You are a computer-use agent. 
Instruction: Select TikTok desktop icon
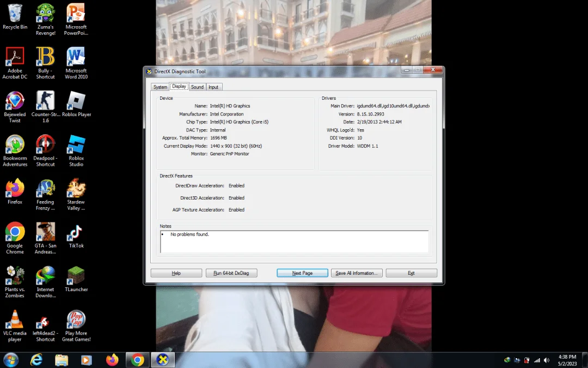(x=76, y=236)
